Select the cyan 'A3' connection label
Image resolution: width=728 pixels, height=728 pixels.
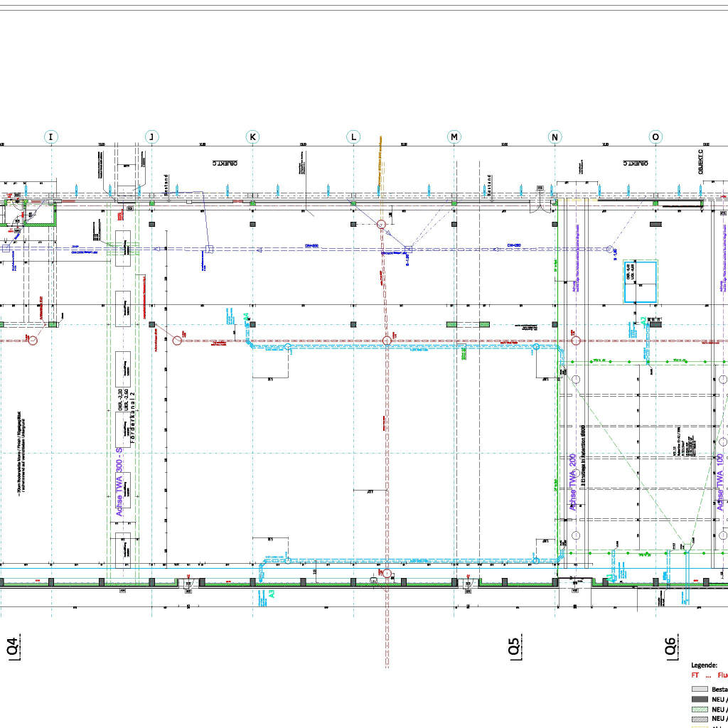272,594
